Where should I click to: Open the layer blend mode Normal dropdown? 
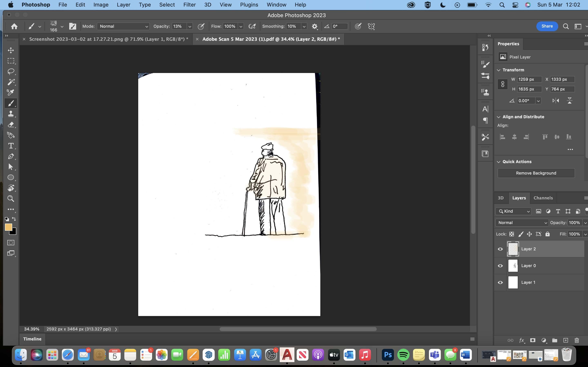pos(522,223)
